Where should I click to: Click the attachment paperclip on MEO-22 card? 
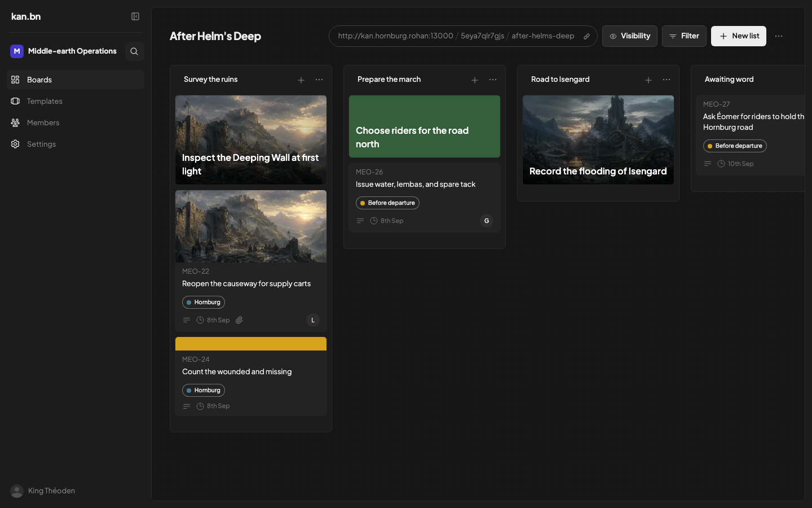click(x=239, y=320)
